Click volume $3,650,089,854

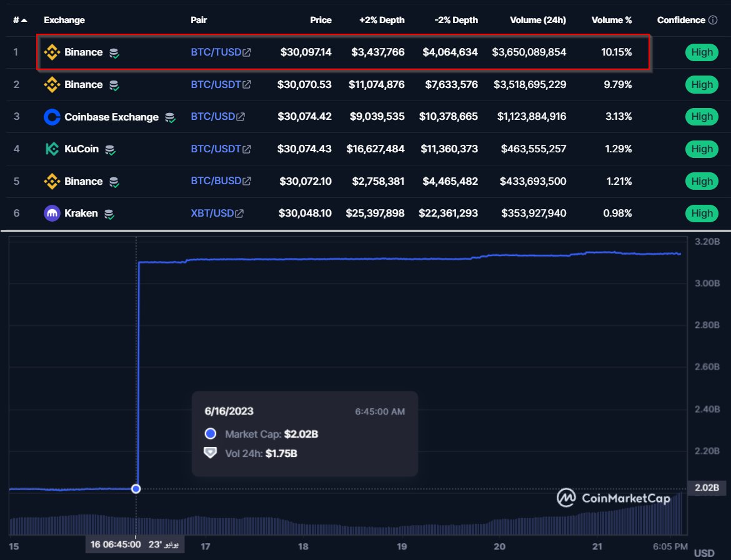pyautogui.click(x=529, y=52)
